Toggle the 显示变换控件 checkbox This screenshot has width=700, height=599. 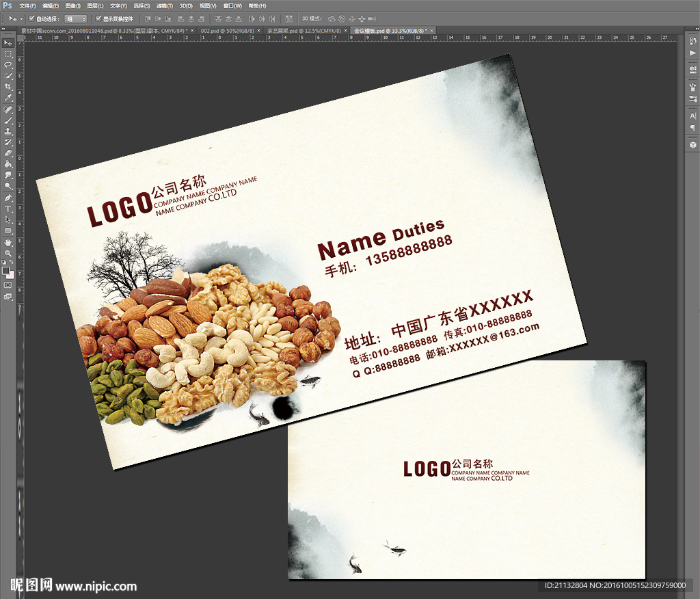[98, 18]
